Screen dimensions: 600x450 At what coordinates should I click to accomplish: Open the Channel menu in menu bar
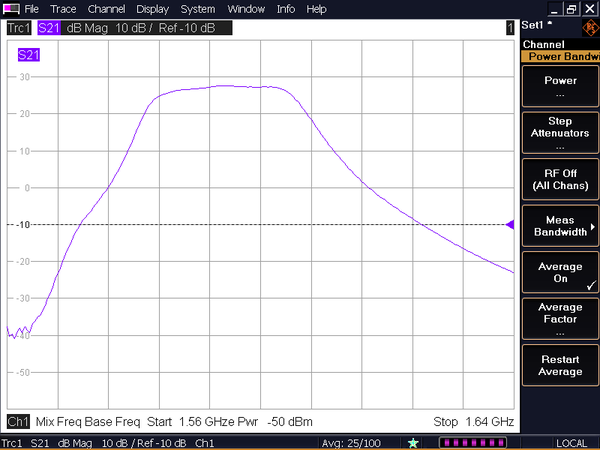tap(106, 8)
